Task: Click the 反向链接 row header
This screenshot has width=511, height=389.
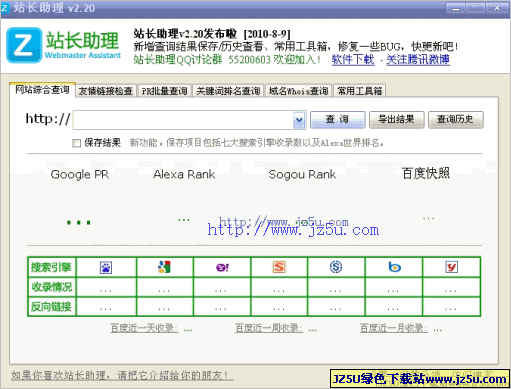Action: (52, 307)
